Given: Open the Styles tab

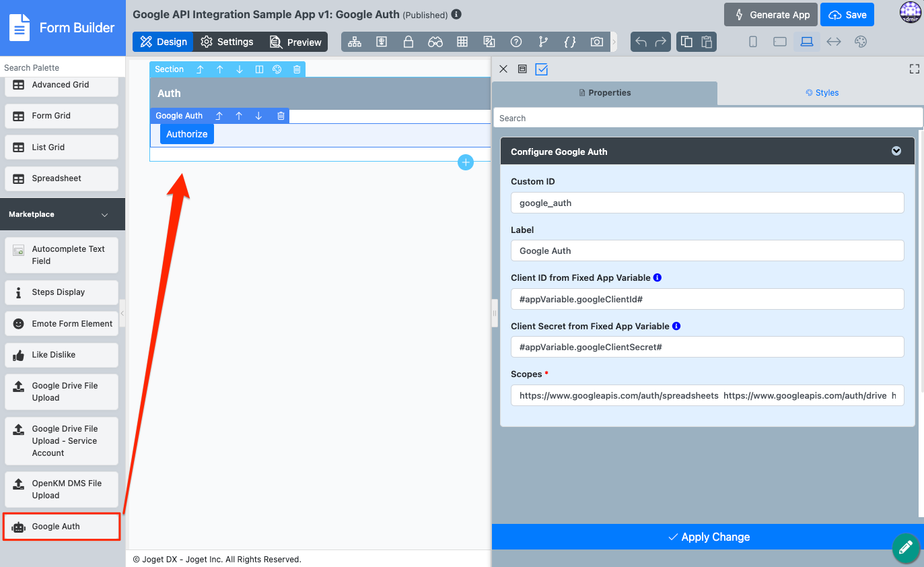Looking at the screenshot, I should (822, 93).
